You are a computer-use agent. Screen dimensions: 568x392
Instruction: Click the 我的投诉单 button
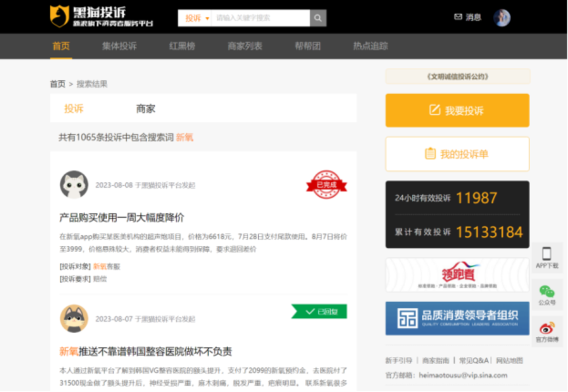click(457, 154)
